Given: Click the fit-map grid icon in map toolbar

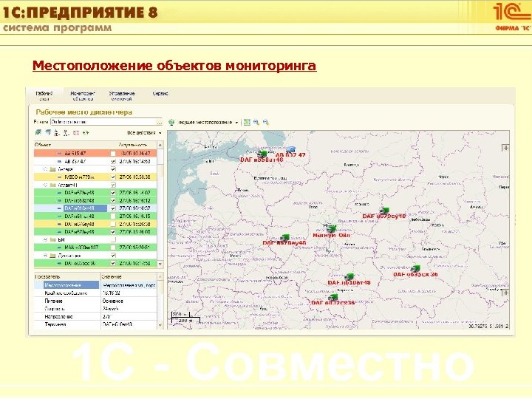Looking at the screenshot, I should coord(247,122).
